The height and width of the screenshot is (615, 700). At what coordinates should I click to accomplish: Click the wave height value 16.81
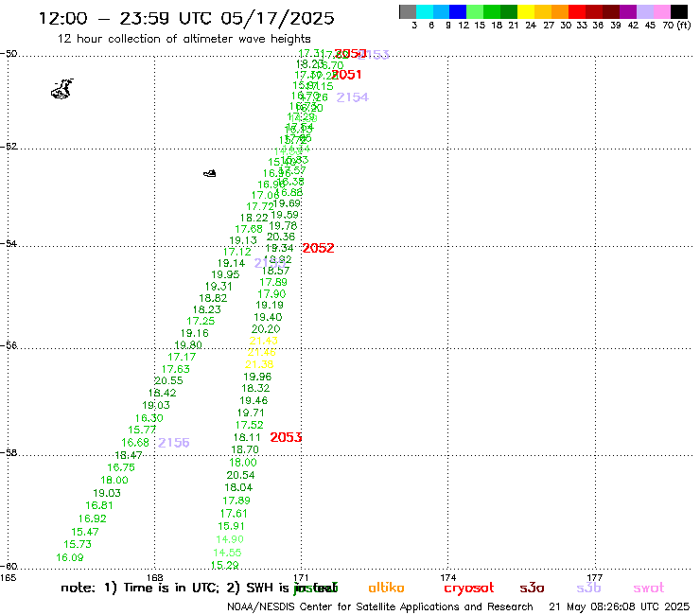(99, 505)
